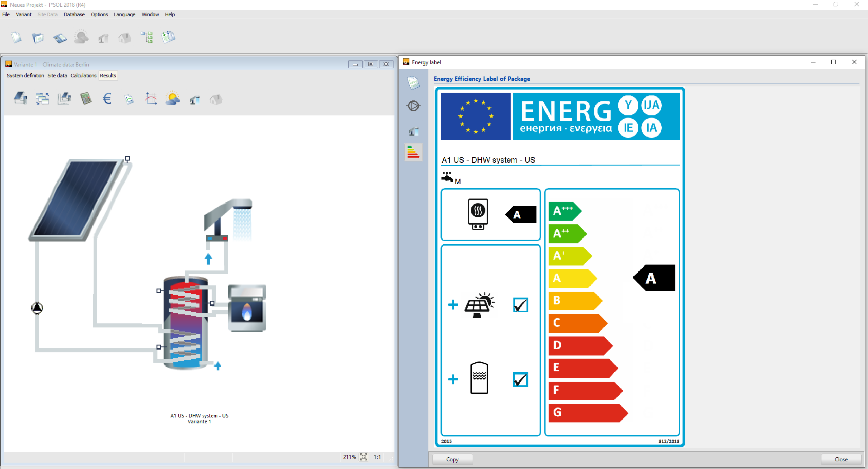The width and height of the screenshot is (868, 469).
Task: Click the fit-to-window zoom icon
Action: click(x=364, y=457)
